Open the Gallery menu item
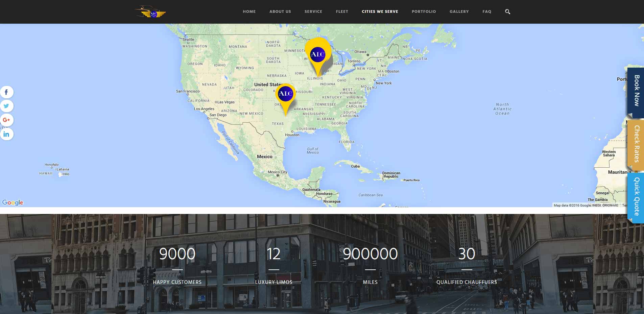 coord(459,11)
